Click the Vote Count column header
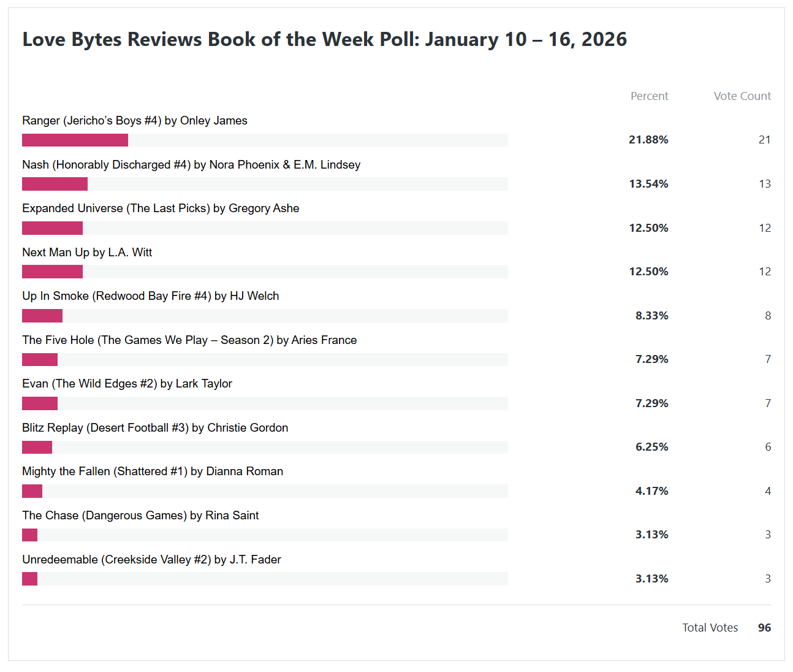 [x=742, y=96]
